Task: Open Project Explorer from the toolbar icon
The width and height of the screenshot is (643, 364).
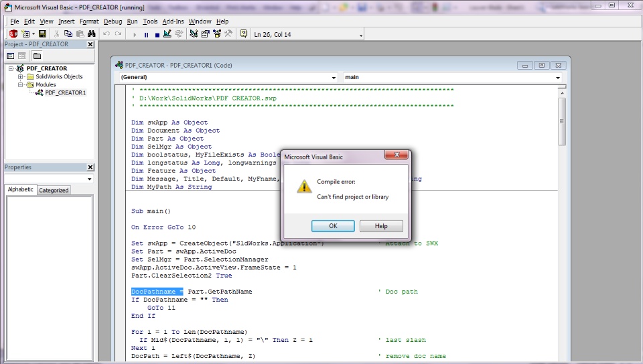Action: coord(194,34)
